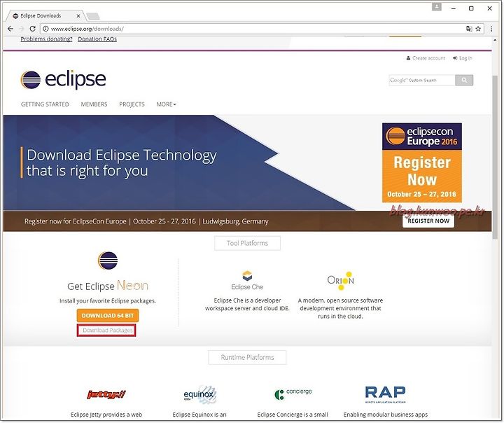This screenshot has height=423, width=504.
Task: Close the Eclipse Downloads tab
Action: point(78,16)
